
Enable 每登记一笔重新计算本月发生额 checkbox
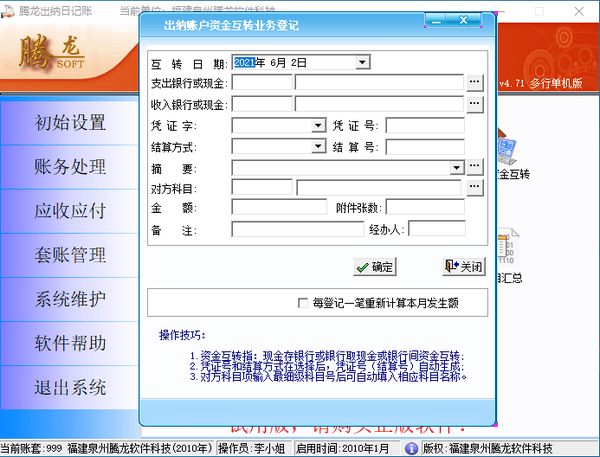(x=303, y=302)
